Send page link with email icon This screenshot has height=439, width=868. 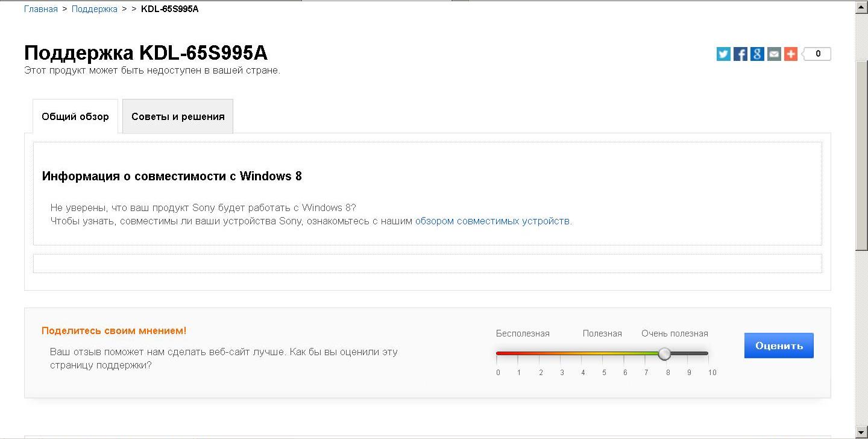pyautogui.click(x=774, y=54)
